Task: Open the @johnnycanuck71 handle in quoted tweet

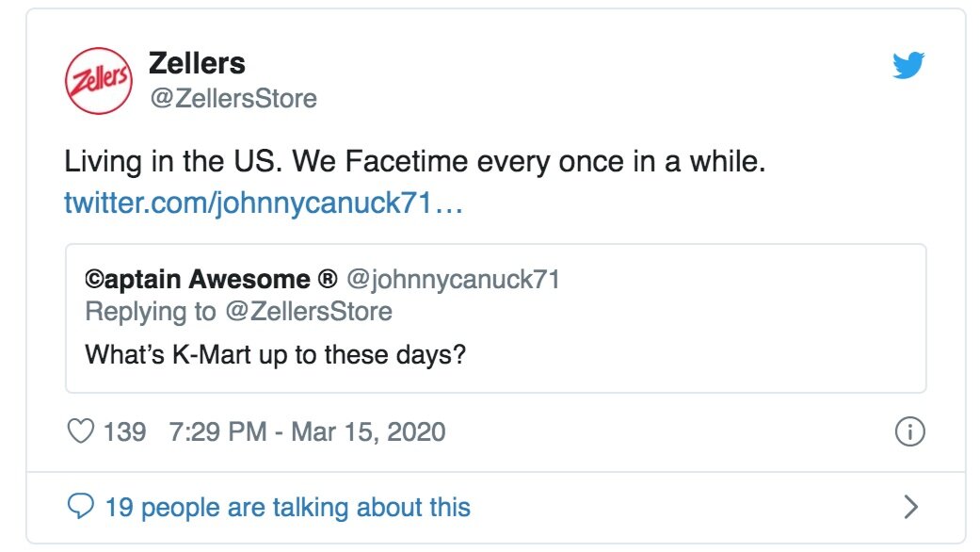Action: click(x=453, y=279)
